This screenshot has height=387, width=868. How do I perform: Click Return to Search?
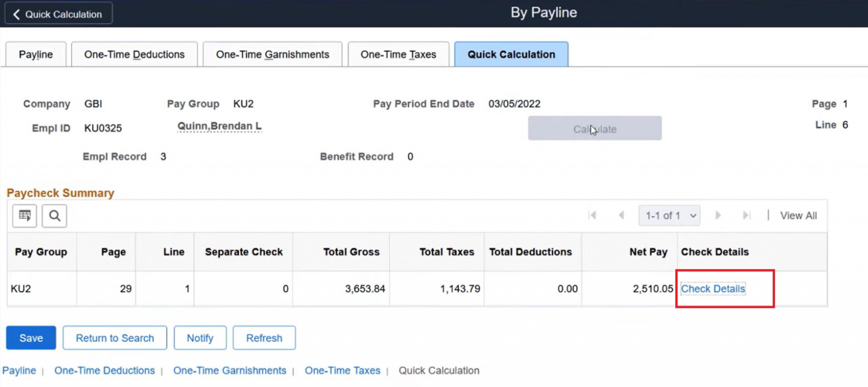pyautogui.click(x=115, y=338)
